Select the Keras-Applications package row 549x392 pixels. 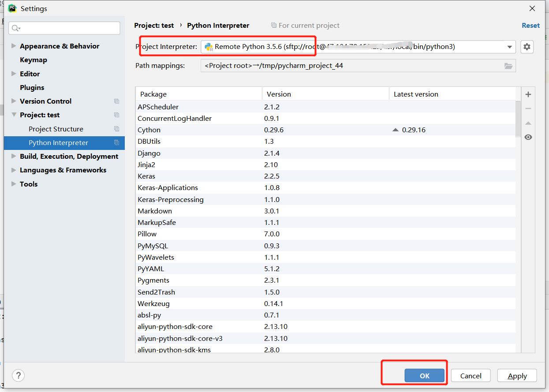tap(325, 188)
